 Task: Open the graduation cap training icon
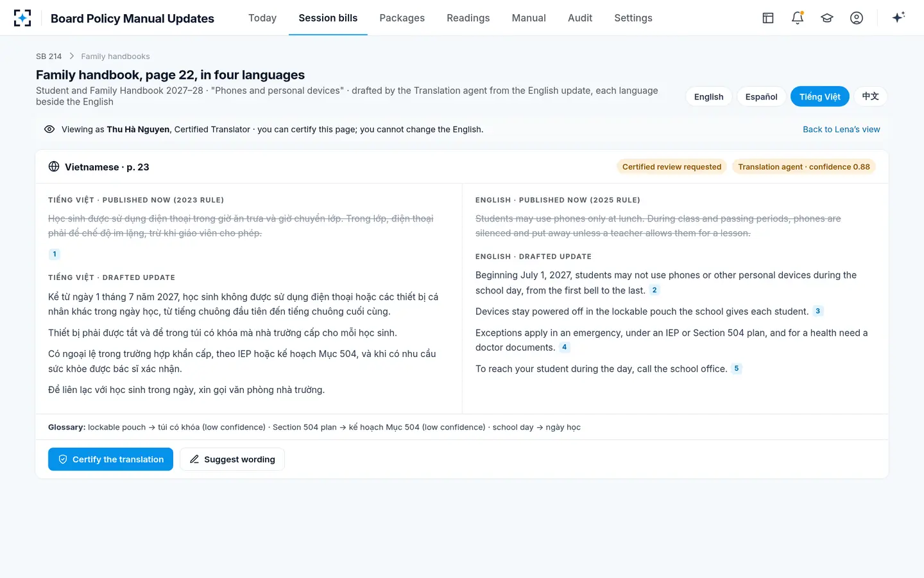point(827,18)
